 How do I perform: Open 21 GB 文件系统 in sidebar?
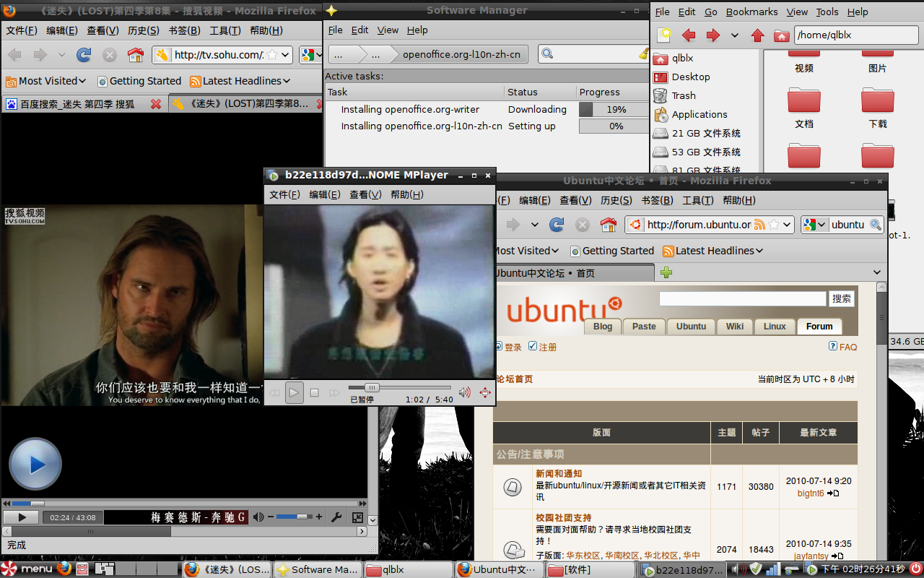pos(706,134)
